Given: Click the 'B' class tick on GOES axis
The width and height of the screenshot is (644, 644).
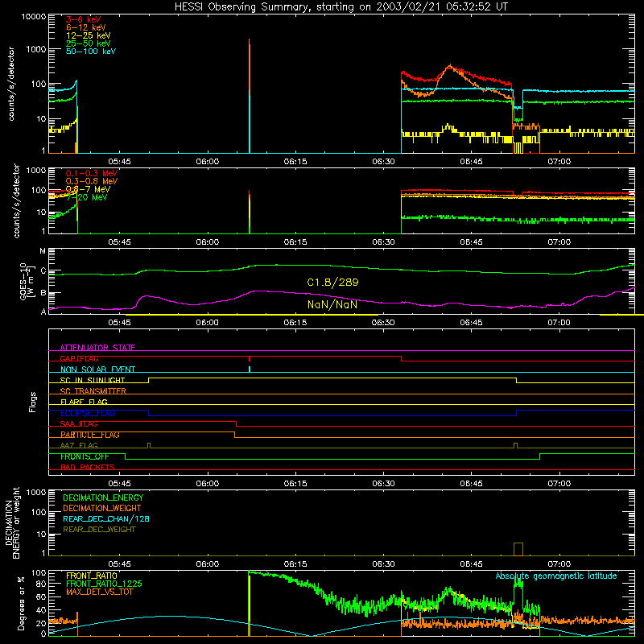Looking at the screenshot, I should 43,293.
